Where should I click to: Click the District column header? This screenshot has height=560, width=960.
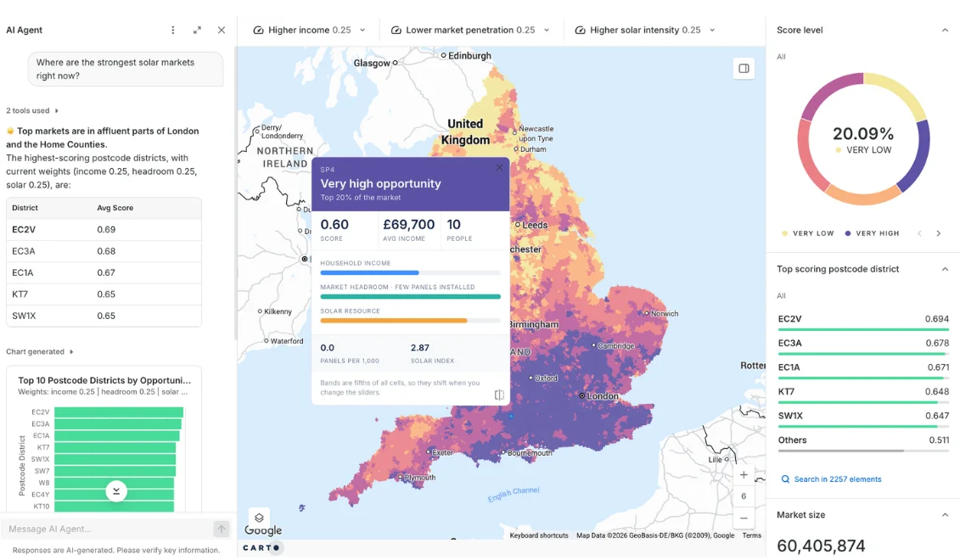(25, 208)
